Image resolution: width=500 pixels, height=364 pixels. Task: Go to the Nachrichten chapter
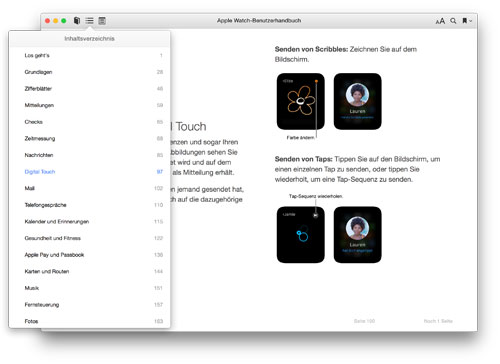[89, 155]
